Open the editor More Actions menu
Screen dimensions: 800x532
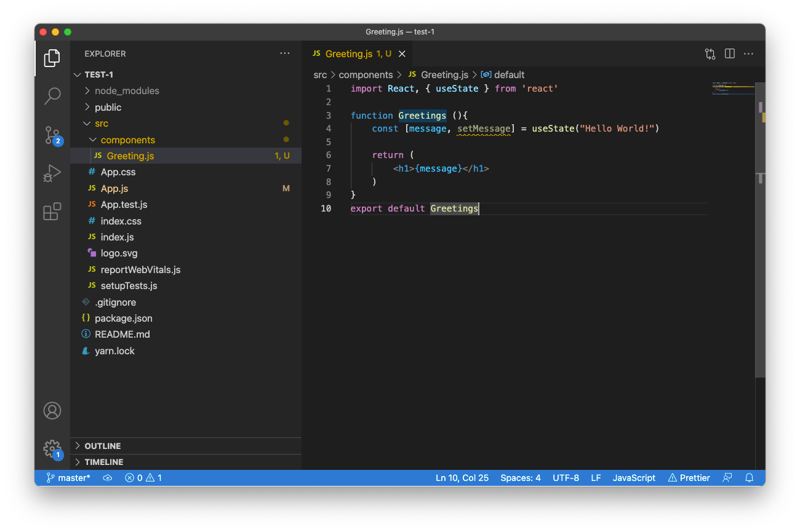(748, 54)
